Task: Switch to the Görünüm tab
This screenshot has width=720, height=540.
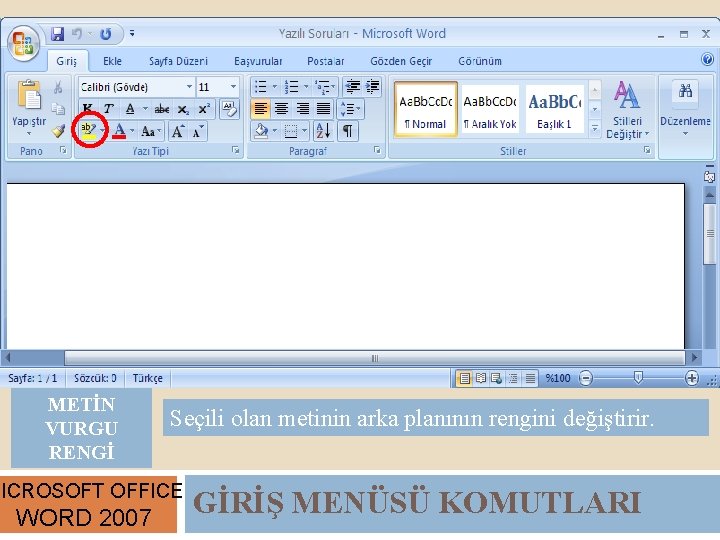Action: point(480,61)
